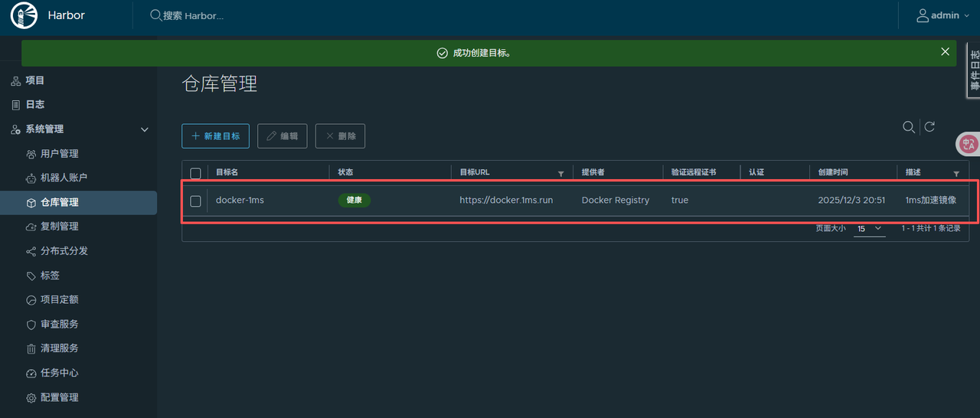Click the 验证远程证书 column header

coord(694,172)
